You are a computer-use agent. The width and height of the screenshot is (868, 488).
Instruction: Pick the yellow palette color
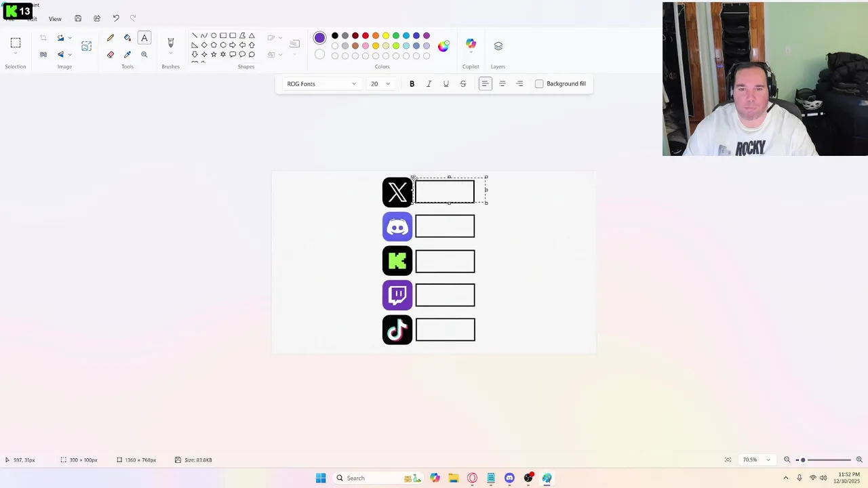click(x=386, y=36)
